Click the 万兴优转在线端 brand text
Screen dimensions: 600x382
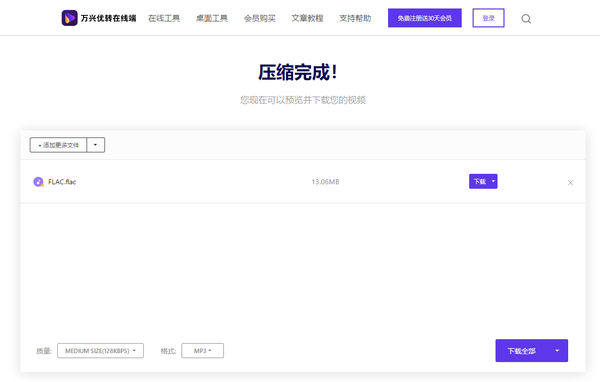click(108, 18)
